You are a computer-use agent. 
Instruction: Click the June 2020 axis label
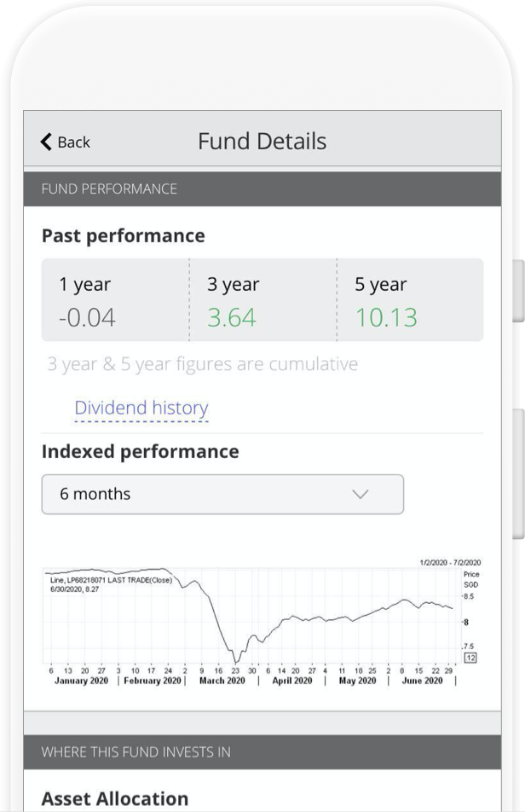(x=422, y=681)
